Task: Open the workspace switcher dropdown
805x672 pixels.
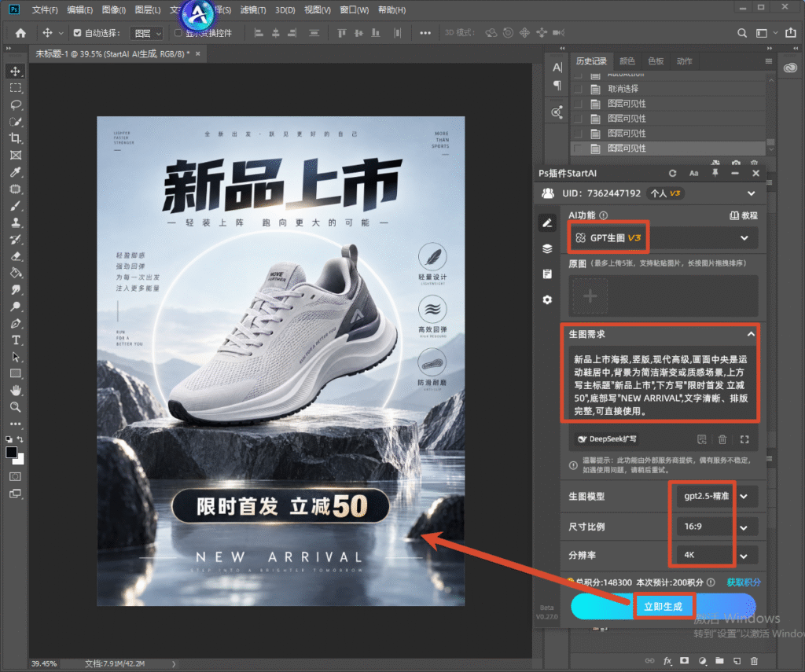Action: click(x=766, y=33)
